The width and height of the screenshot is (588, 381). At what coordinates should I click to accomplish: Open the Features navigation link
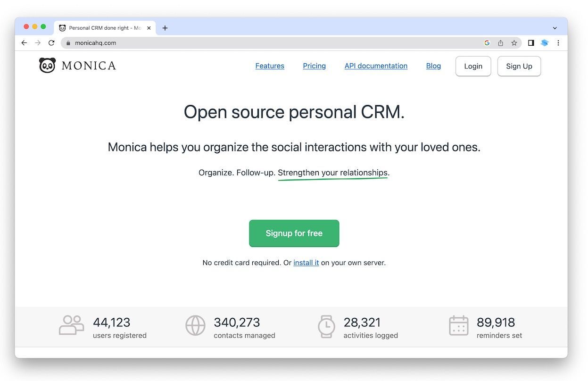click(x=270, y=66)
